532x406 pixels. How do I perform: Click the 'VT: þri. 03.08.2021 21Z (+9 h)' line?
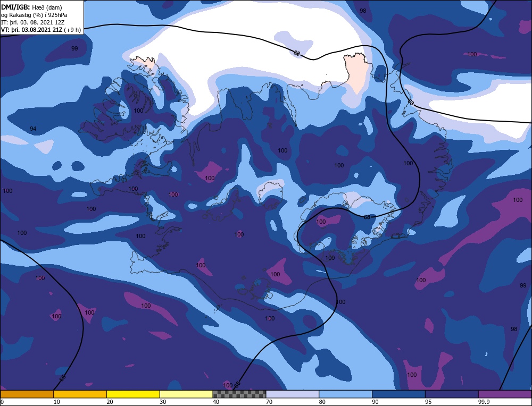41,30
